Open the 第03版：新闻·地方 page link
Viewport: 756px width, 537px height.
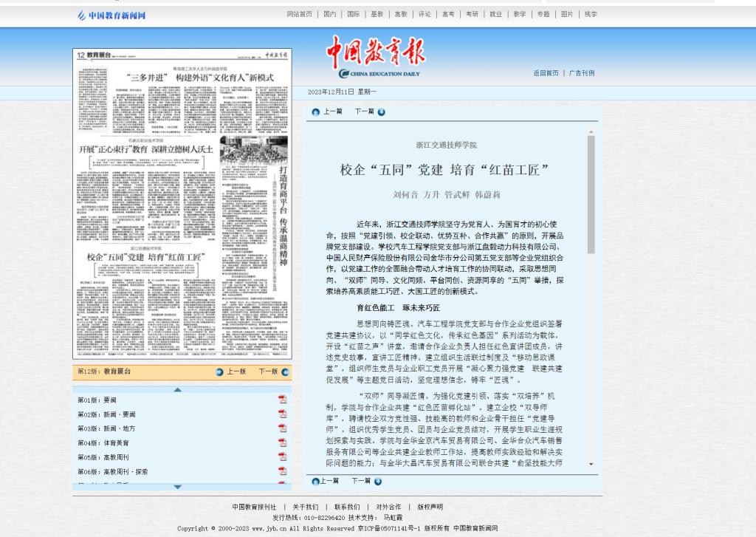(x=106, y=428)
